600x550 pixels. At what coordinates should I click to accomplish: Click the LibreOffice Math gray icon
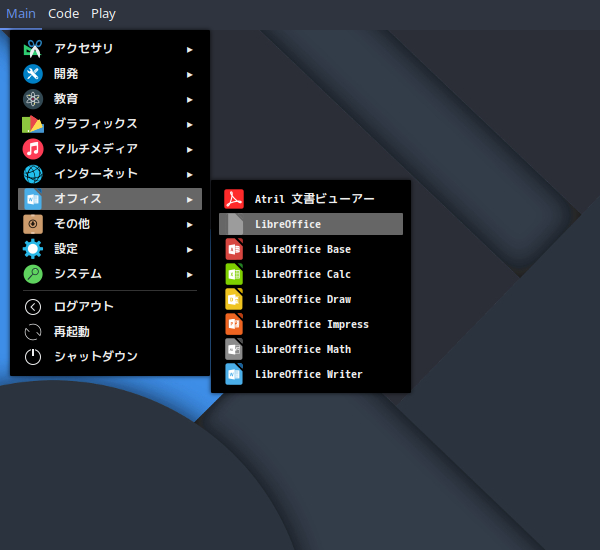[234, 349]
